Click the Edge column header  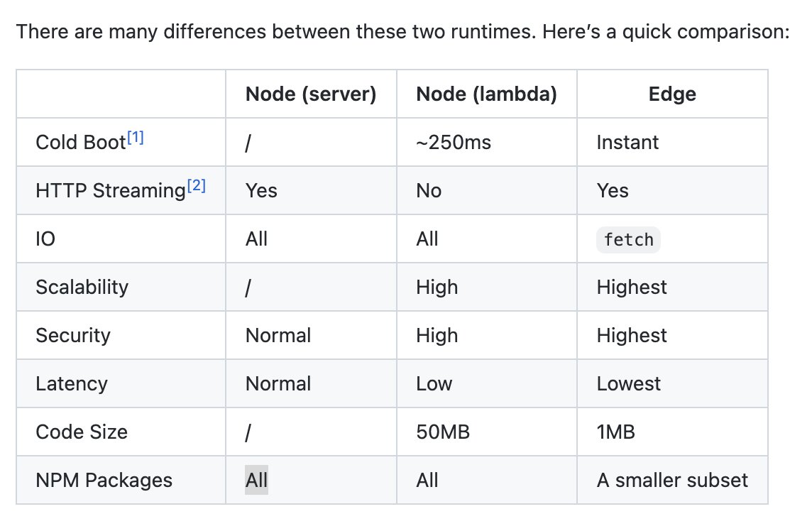(672, 94)
